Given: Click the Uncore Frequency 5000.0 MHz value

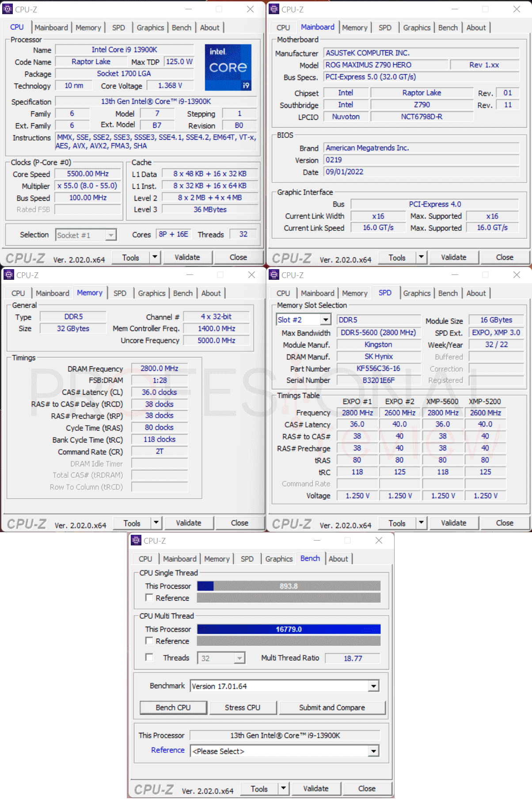Looking at the screenshot, I should (x=217, y=340).
